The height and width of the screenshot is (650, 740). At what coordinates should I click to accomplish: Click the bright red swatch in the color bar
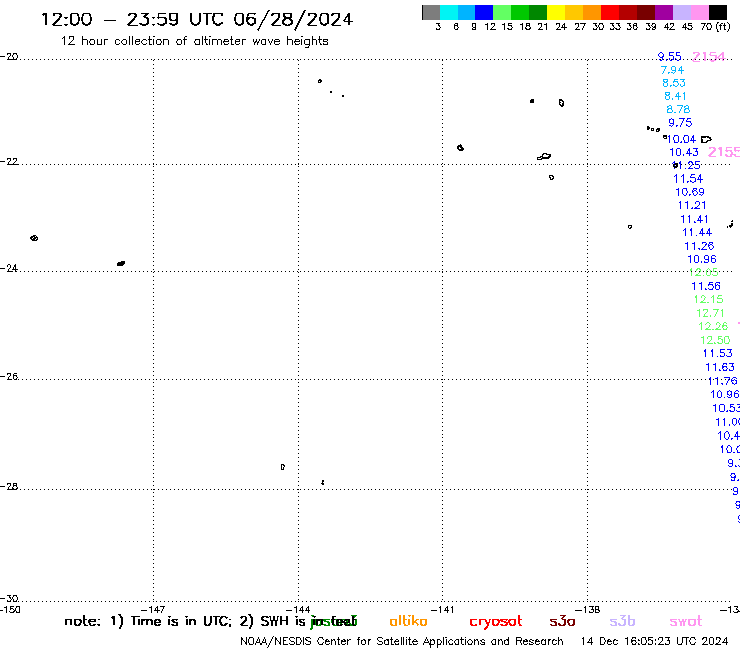610,12
